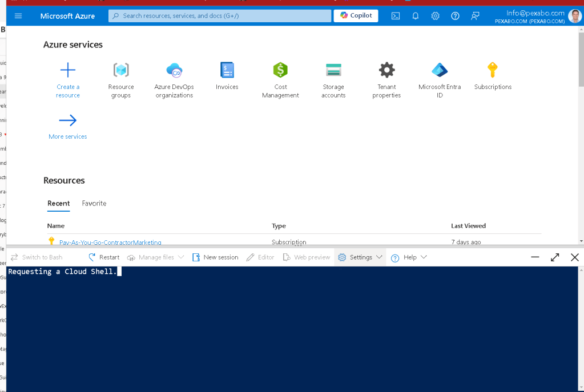Open Resource groups service icon
This screenshot has width=584, height=392.
coord(121,70)
